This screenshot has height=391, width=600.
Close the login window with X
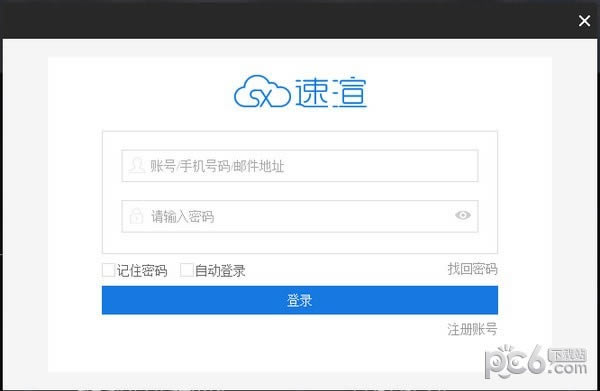pos(584,21)
